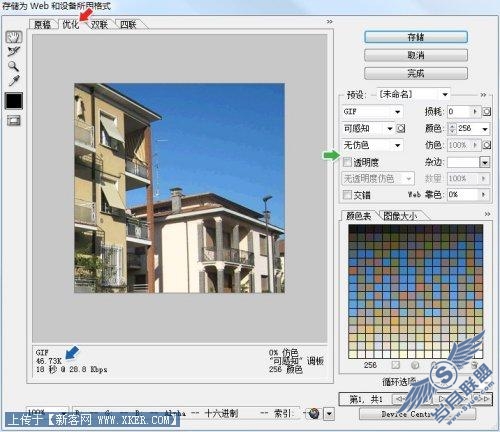Open the 无仿色 dither algorithm dropdown
500x432 pixels.
[372, 145]
